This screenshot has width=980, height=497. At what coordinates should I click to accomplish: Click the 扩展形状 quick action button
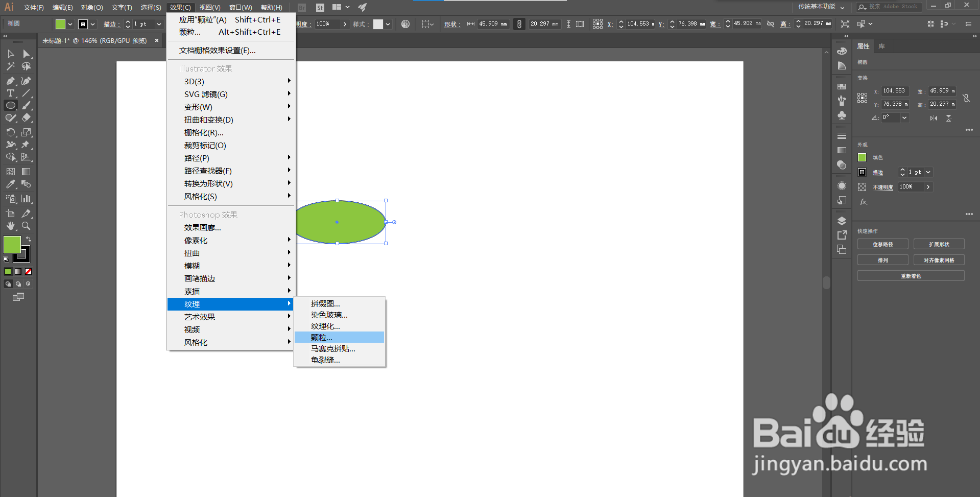click(939, 244)
